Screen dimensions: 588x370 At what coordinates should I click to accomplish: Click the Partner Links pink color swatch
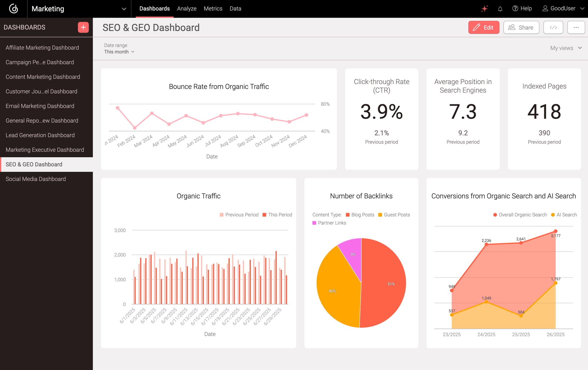pos(314,223)
